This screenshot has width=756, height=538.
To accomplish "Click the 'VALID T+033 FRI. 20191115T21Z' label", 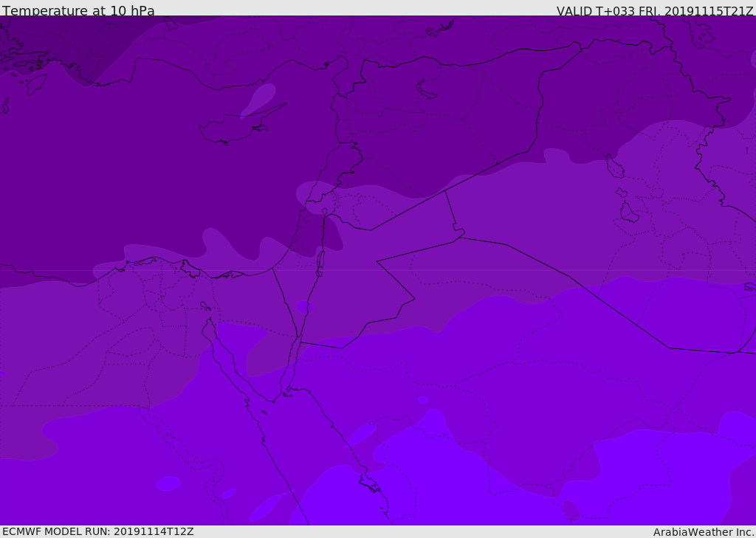I will click(x=654, y=11).
